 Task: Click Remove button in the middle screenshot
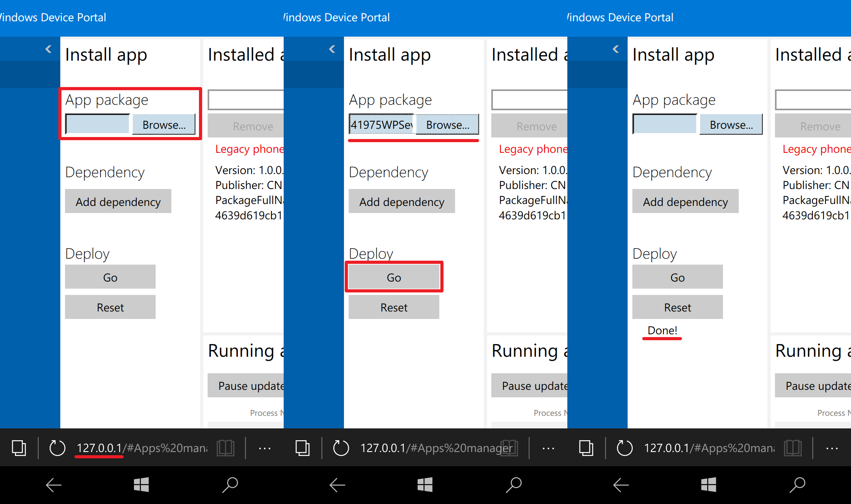(530, 126)
